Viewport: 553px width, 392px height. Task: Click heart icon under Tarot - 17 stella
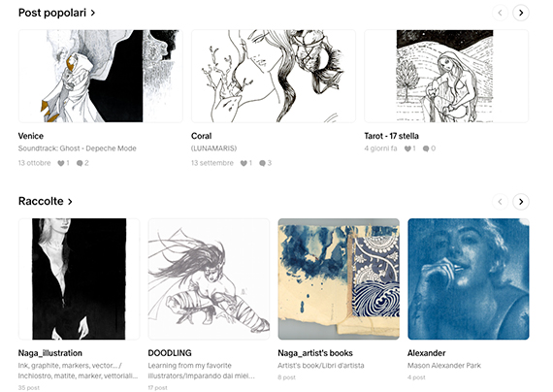coord(407,148)
